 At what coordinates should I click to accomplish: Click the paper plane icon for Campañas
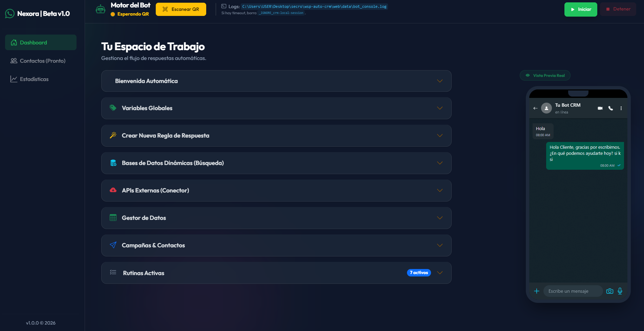[113, 245]
